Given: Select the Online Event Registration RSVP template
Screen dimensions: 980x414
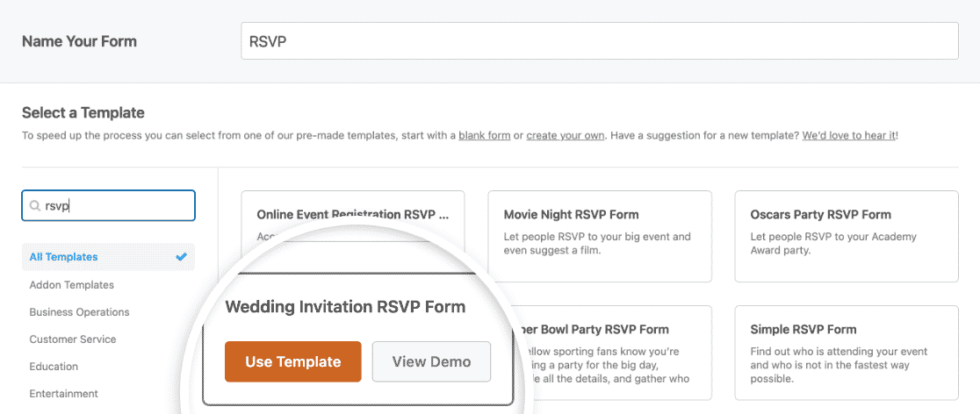Looking at the screenshot, I should [x=352, y=215].
